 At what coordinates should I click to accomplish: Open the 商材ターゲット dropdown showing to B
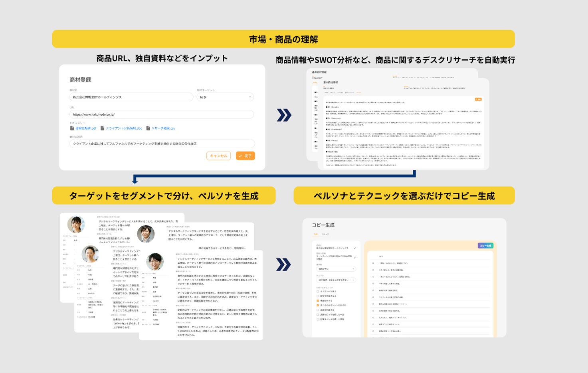pos(225,97)
